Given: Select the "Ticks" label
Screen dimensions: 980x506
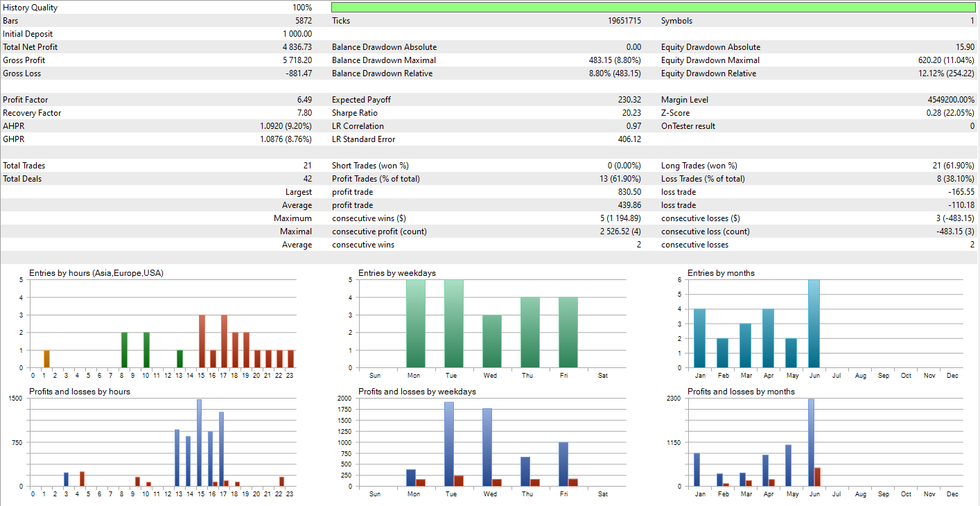Looking at the screenshot, I should (x=341, y=21).
